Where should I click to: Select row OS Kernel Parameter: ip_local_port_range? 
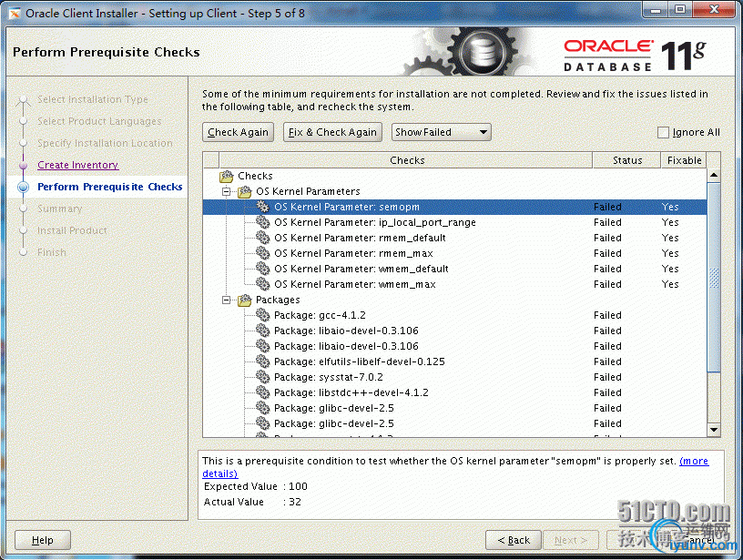[455, 222]
